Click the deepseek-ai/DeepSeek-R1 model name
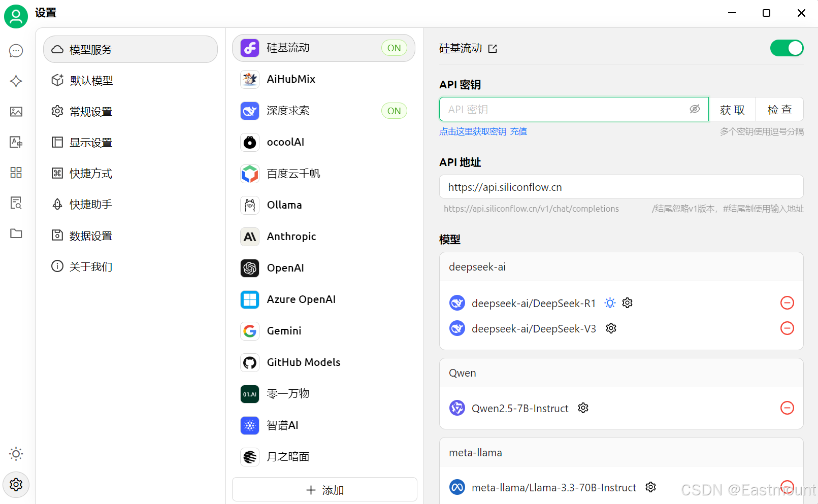 534,304
